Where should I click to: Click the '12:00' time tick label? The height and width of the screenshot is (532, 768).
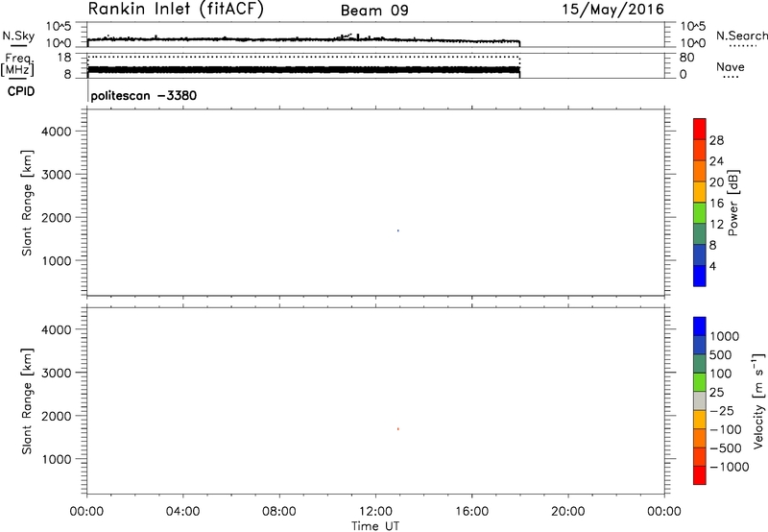coord(375,512)
